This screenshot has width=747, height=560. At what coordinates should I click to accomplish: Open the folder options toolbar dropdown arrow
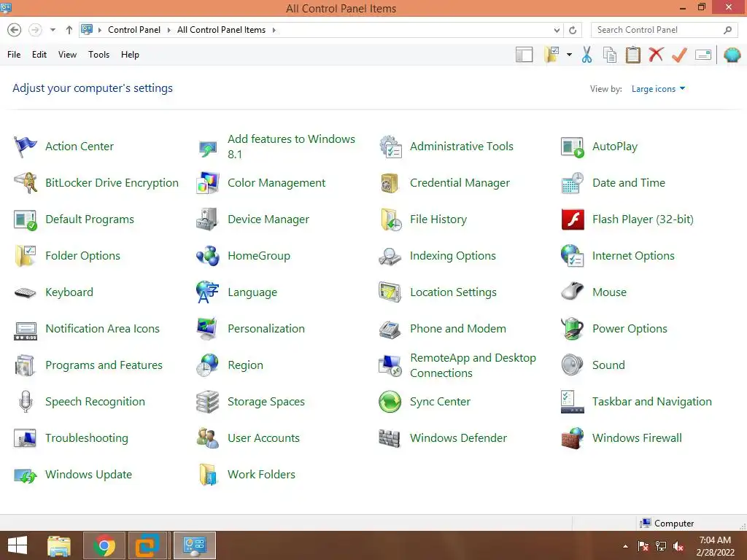pos(569,55)
